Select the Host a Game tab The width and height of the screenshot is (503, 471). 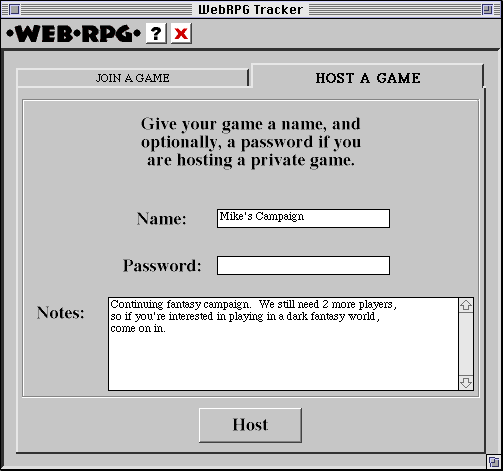367,77
